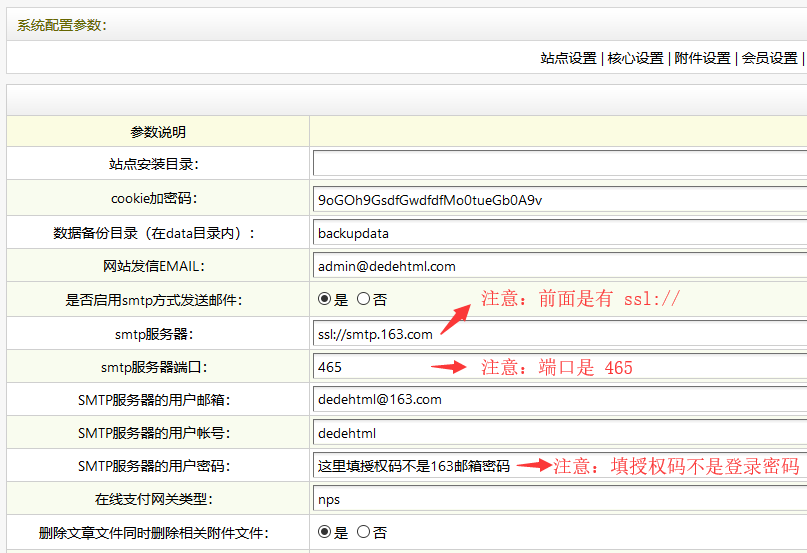This screenshot has height=553, width=807.
Task: Click the 系统配置参数 page heading
Action: pos(62,25)
